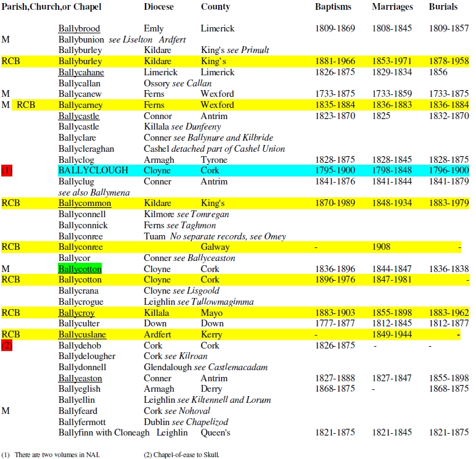Click marriages 1825 in the Ballycastle row
The image size is (476, 459).
pos(381,116)
